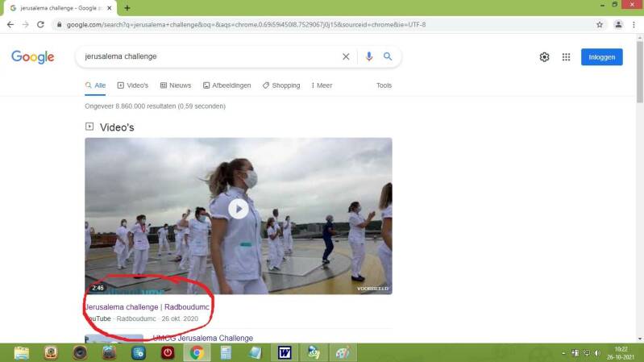Click the Inloggen button
Viewport: 644px width, 362px height.
[602, 57]
